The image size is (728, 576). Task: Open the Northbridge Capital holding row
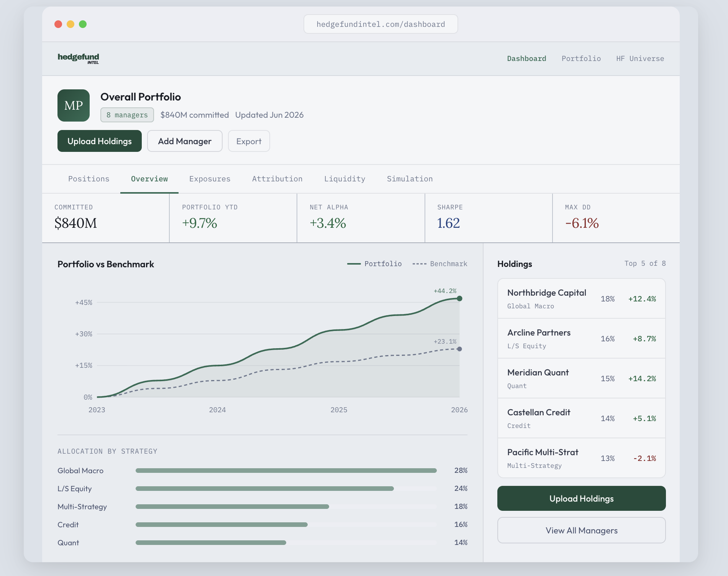(x=581, y=299)
